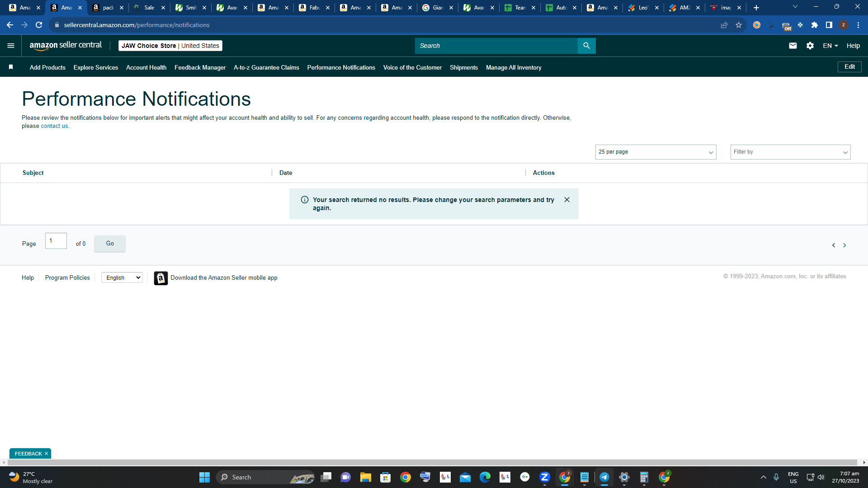Click the Edit button in nav bar
This screenshot has width=868, height=488.
tap(849, 67)
